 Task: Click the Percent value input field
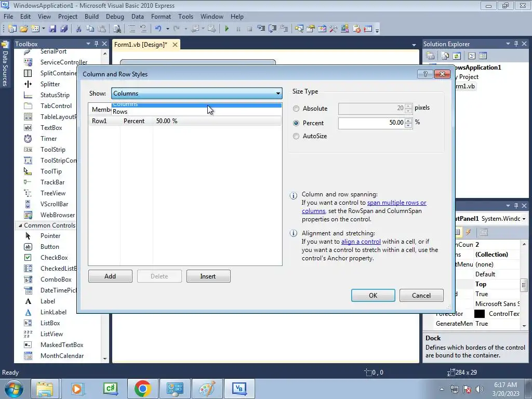(371, 123)
